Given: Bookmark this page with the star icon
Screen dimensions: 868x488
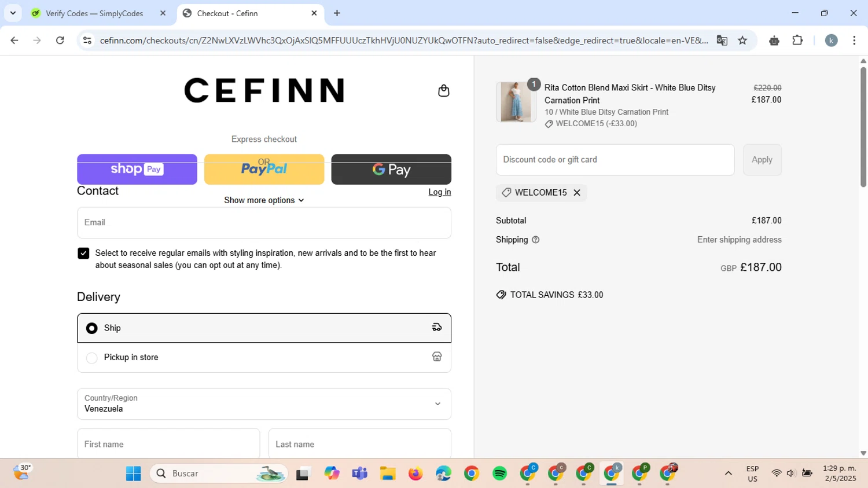Looking at the screenshot, I should 742,41.
